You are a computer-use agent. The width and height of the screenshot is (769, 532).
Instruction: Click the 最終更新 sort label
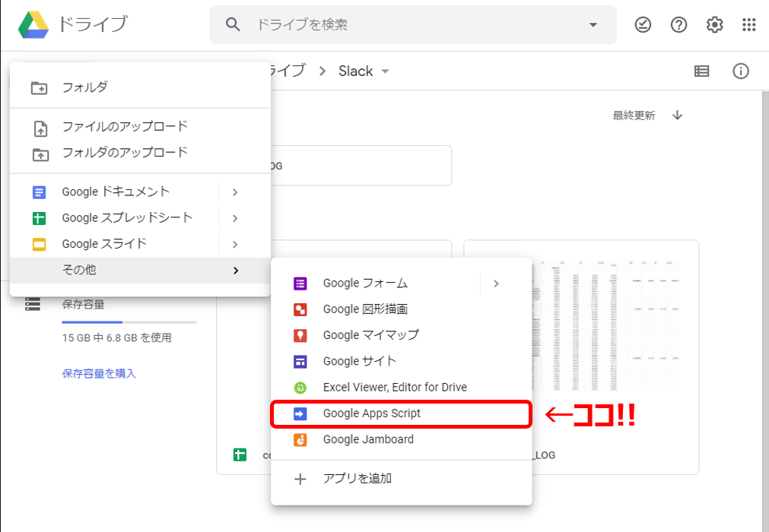tap(634, 116)
